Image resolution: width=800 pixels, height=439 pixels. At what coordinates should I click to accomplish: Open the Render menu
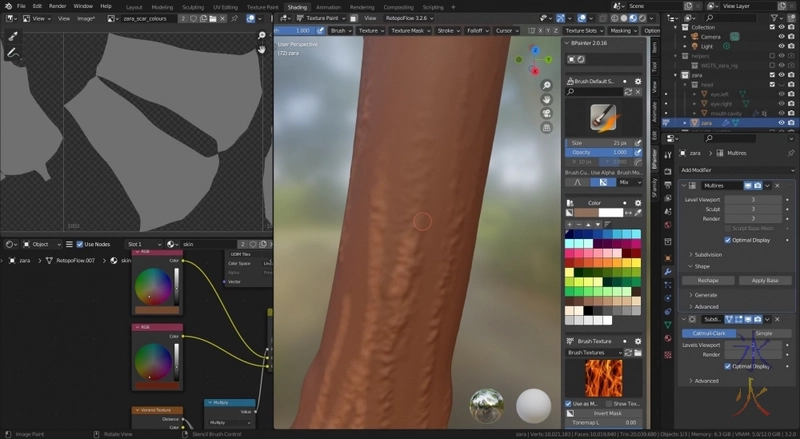58,6
